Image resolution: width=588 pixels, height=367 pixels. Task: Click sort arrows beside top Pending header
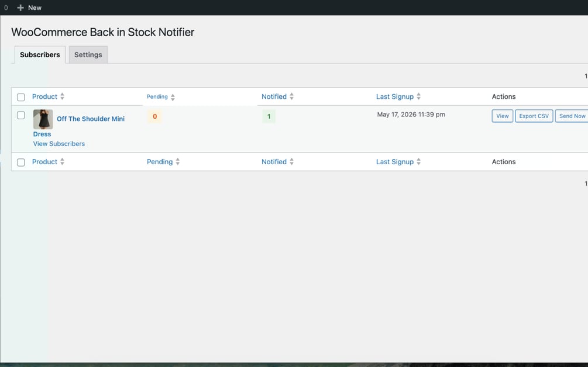tap(173, 98)
